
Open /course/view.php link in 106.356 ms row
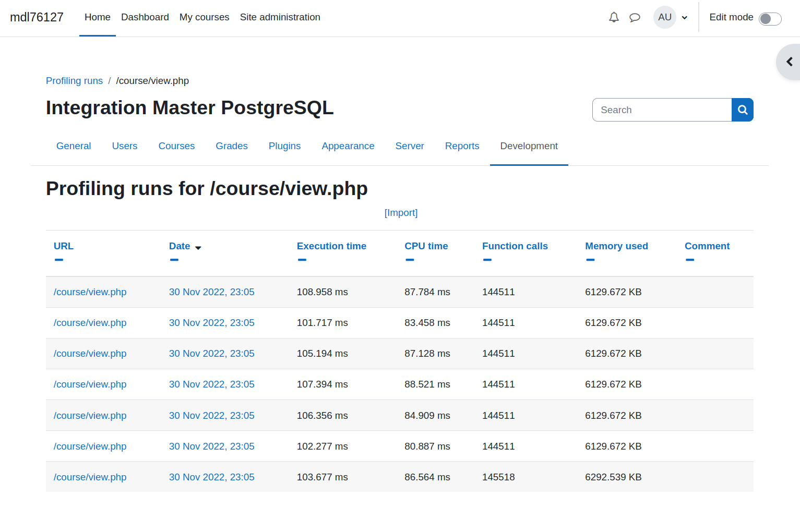pos(90,416)
